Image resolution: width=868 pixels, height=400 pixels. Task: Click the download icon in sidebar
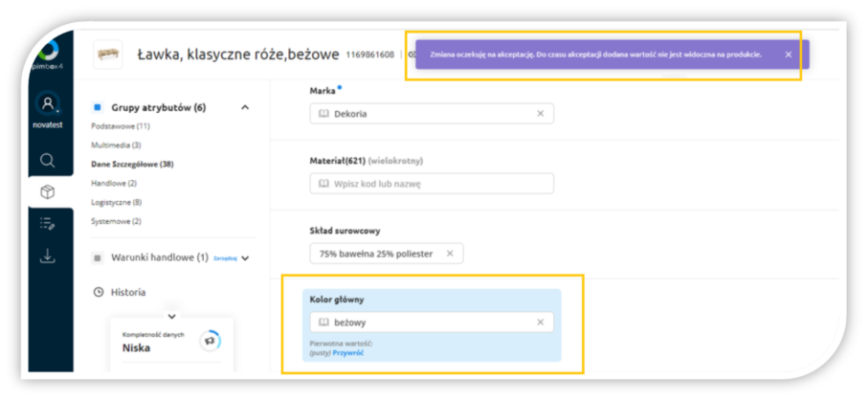pyautogui.click(x=48, y=256)
